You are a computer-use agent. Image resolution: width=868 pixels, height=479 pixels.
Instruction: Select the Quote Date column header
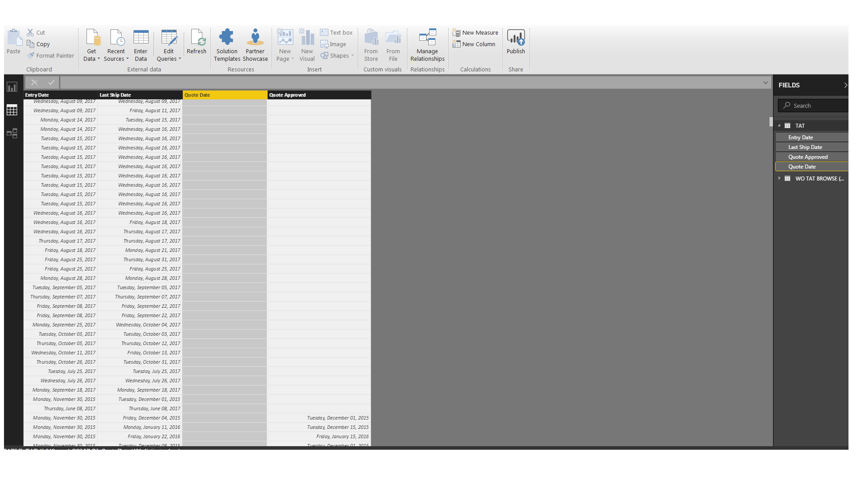[225, 95]
